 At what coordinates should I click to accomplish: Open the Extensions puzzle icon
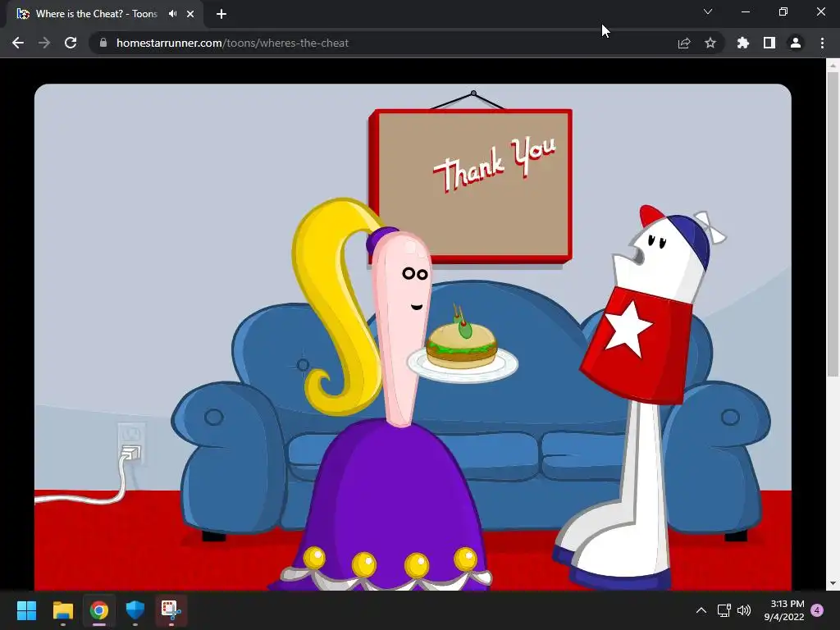[x=743, y=43]
